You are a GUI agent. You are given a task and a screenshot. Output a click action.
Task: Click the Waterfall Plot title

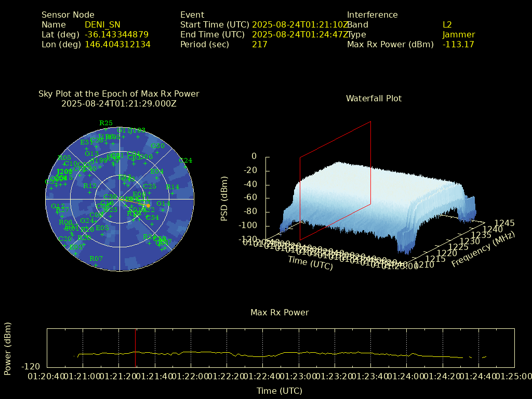(x=374, y=98)
